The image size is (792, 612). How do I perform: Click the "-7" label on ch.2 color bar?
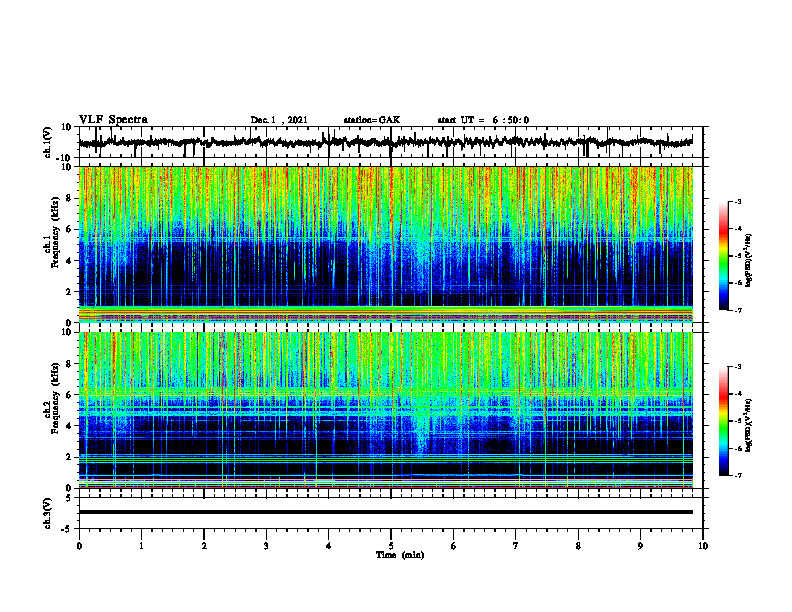click(738, 476)
